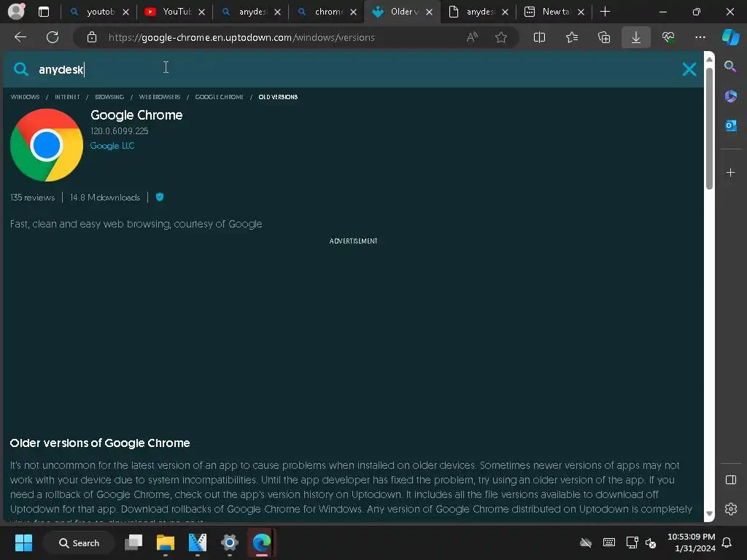The image size is (747, 560).
Task: Open taskbar Search box
Action: (79, 542)
